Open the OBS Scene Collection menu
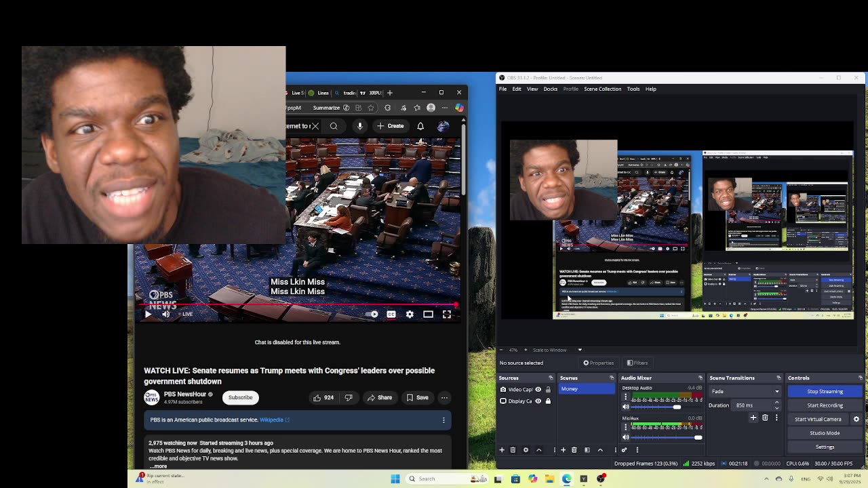 603,89
